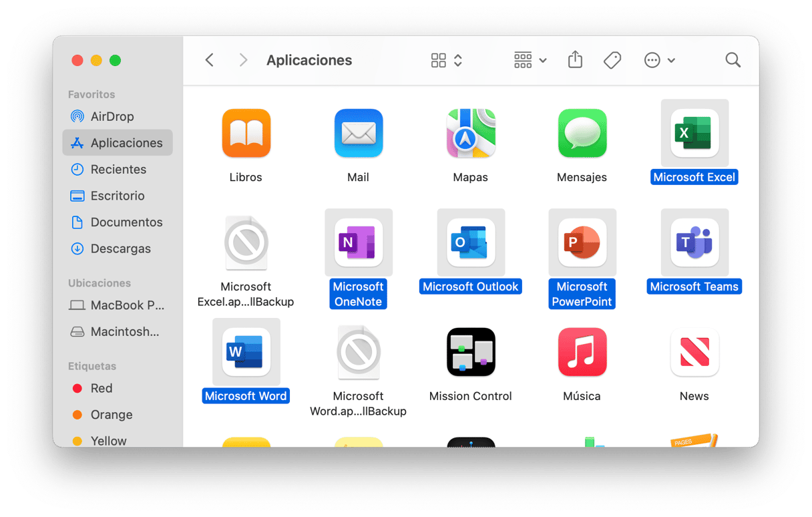Viewport: 812px width, 517px height.
Task: Go to Escritorio in the sidebar
Action: point(118,196)
